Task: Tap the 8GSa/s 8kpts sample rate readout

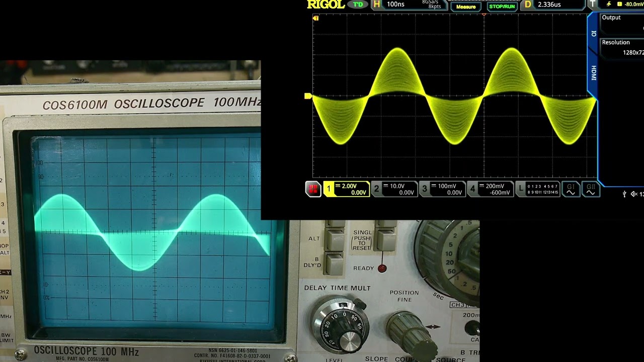Action: tap(431, 5)
